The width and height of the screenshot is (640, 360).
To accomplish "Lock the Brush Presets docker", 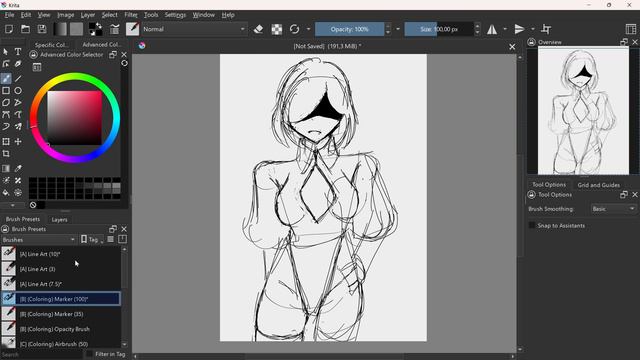I will [x=5, y=229].
